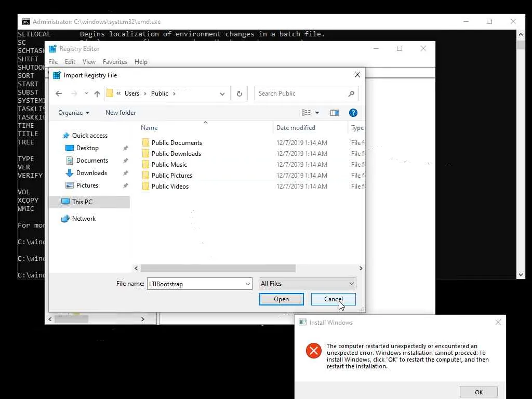
Task: Close the Import Registry File dialog
Action: click(x=357, y=75)
